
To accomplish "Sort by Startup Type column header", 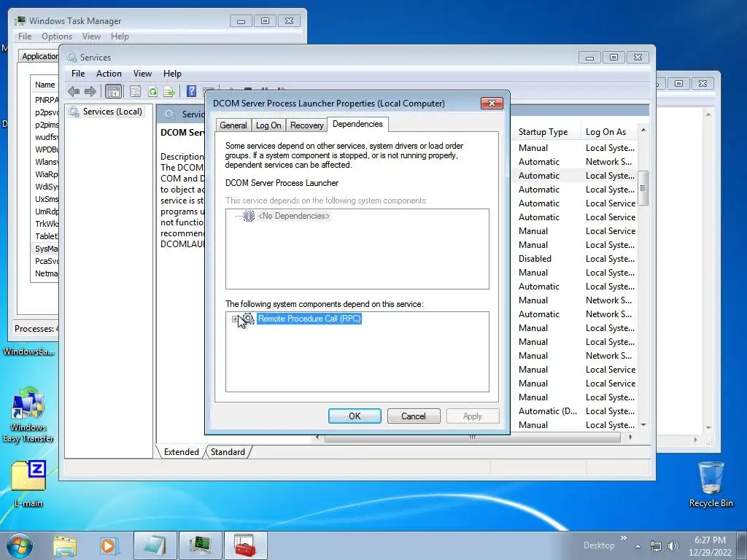I will (546, 132).
